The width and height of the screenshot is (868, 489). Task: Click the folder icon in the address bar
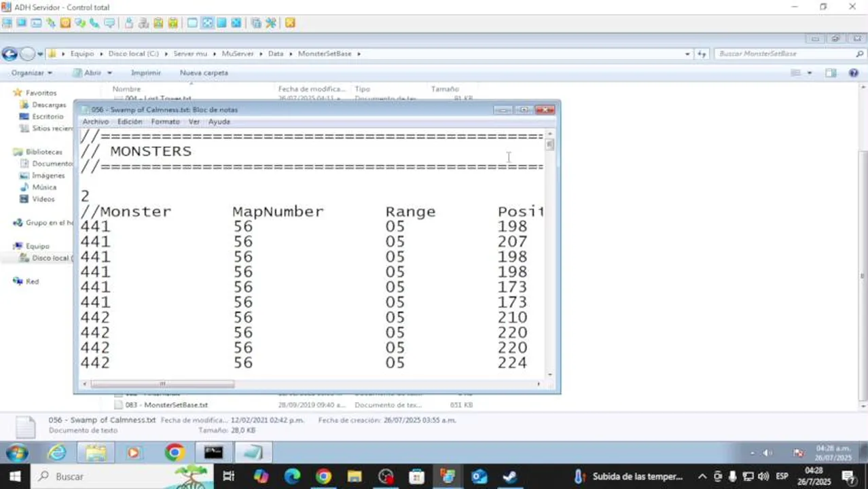(x=52, y=54)
